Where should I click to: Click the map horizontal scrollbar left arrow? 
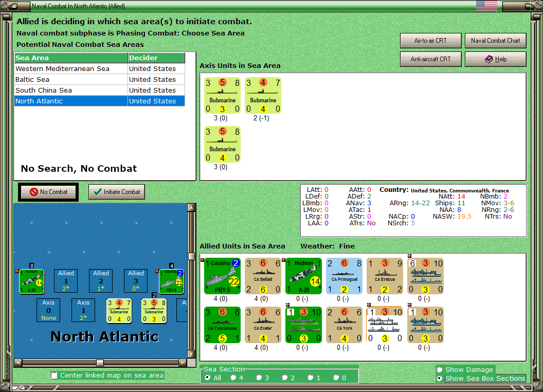(x=18, y=363)
